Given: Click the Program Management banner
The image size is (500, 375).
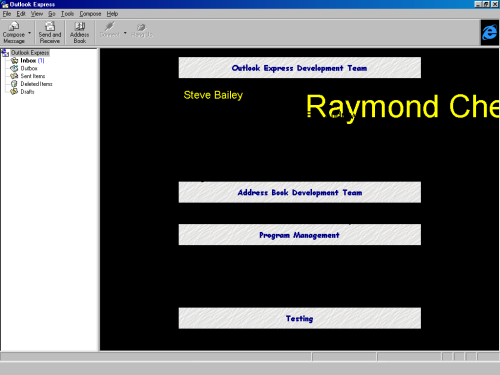Looking at the screenshot, I should click(x=300, y=235).
